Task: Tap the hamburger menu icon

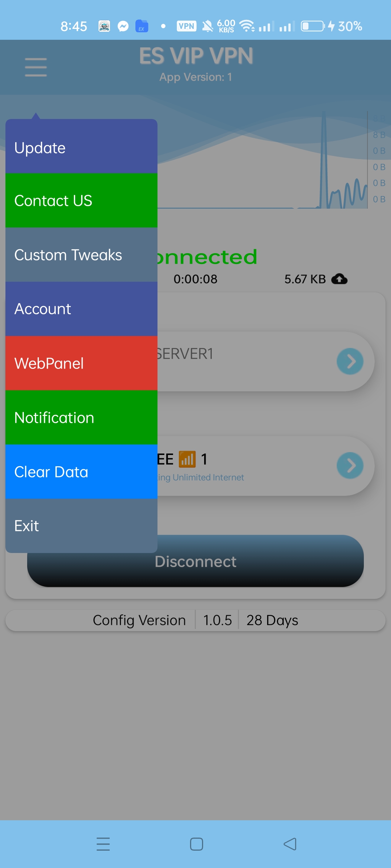Action: (x=36, y=67)
